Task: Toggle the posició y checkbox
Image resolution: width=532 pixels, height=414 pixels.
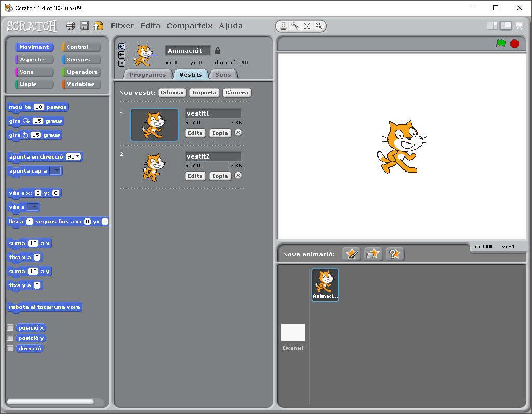Action: tap(10, 338)
